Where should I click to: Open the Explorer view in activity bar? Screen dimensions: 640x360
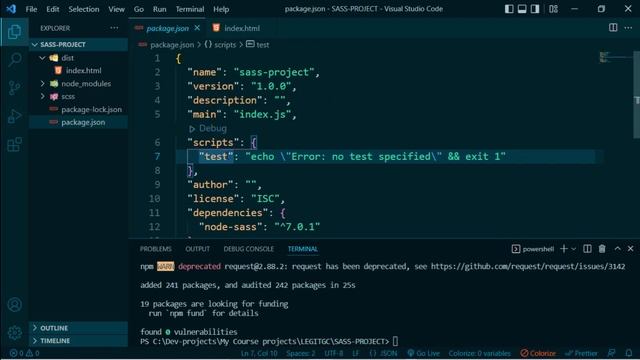point(14,31)
